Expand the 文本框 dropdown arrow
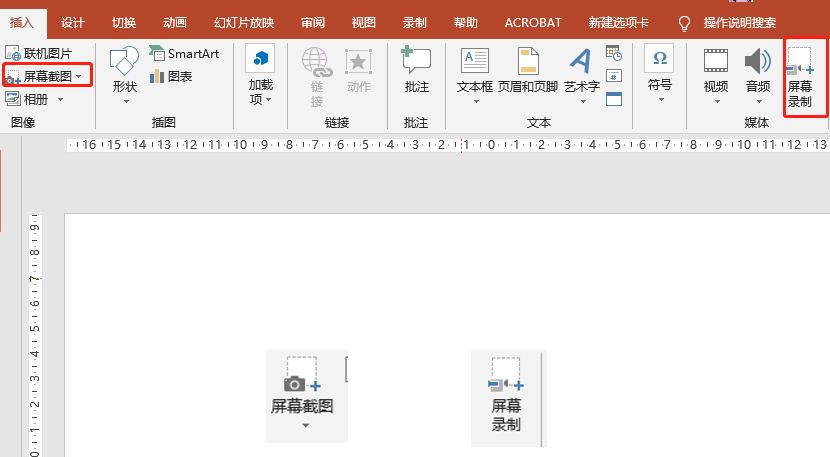The width and height of the screenshot is (830, 457). [x=476, y=101]
